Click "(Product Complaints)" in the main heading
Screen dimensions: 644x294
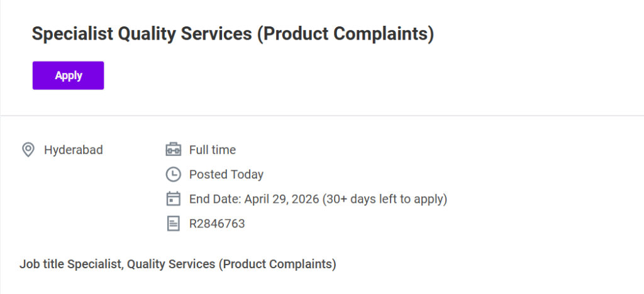pos(345,34)
